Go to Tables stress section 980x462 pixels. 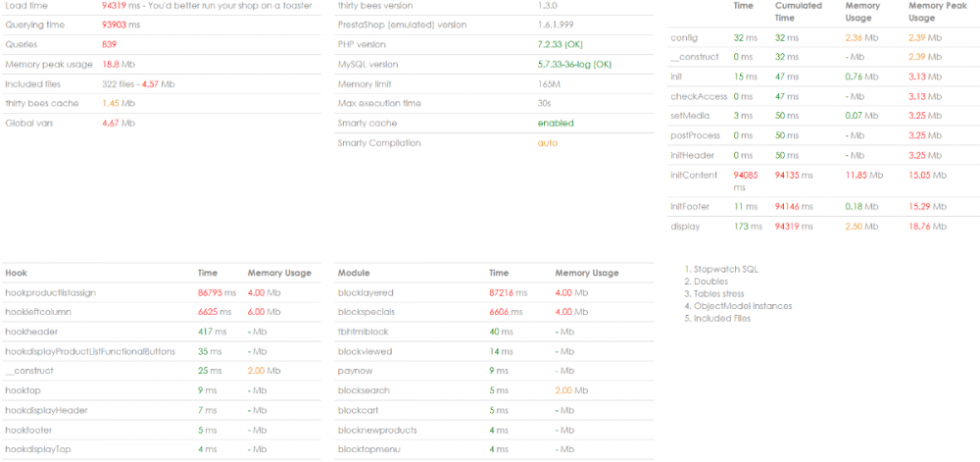pos(723,294)
